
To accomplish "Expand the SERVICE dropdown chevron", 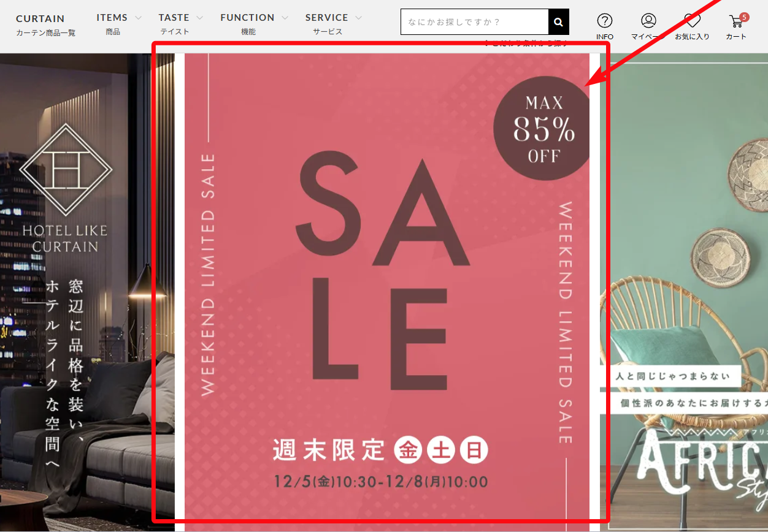I will pos(358,18).
